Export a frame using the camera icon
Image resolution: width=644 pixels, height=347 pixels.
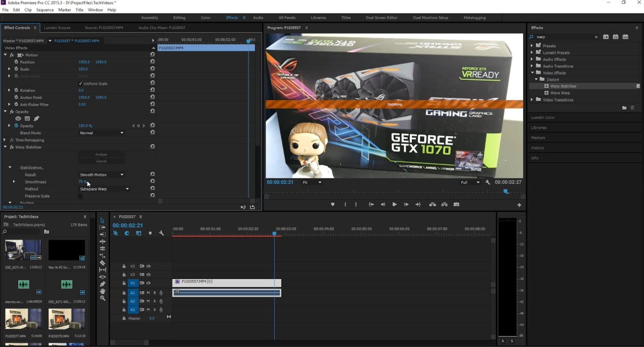[456, 204]
